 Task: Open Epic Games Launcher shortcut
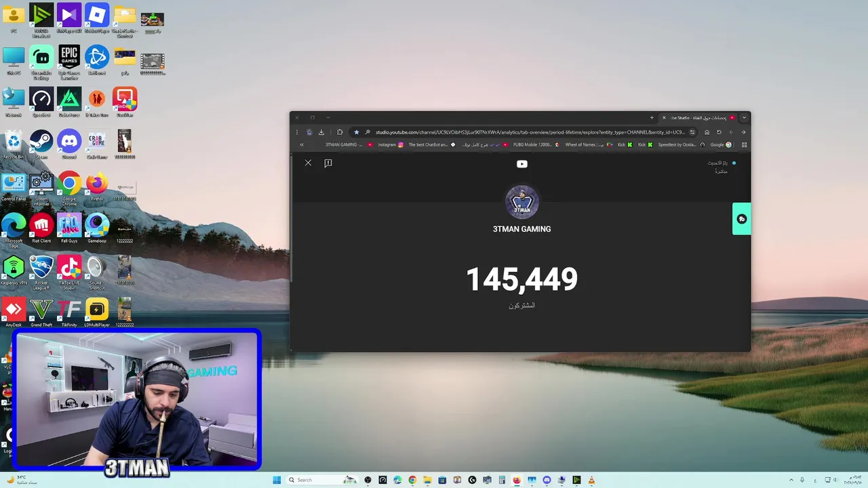tap(69, 62)
